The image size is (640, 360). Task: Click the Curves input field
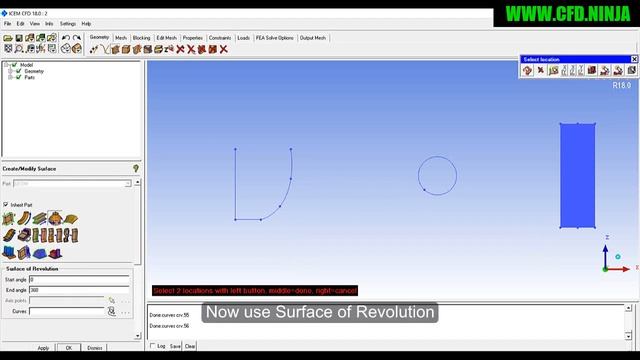point(67,311)
